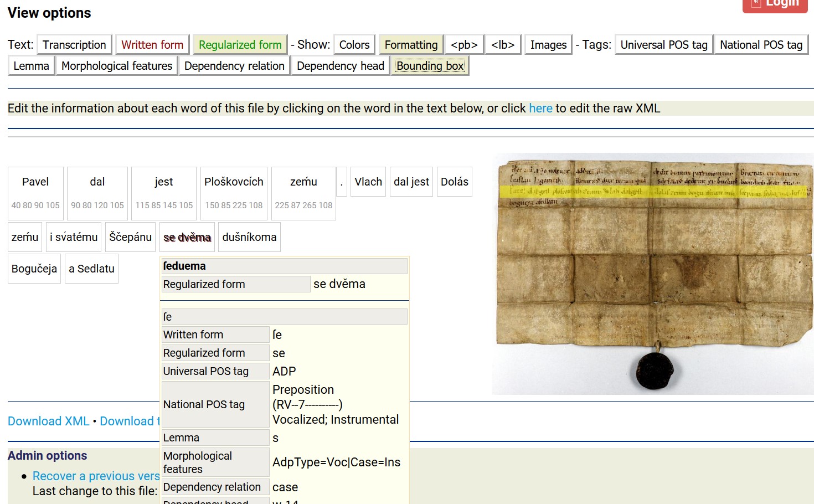Toggle the Colors display option

[x=354, y=45]
